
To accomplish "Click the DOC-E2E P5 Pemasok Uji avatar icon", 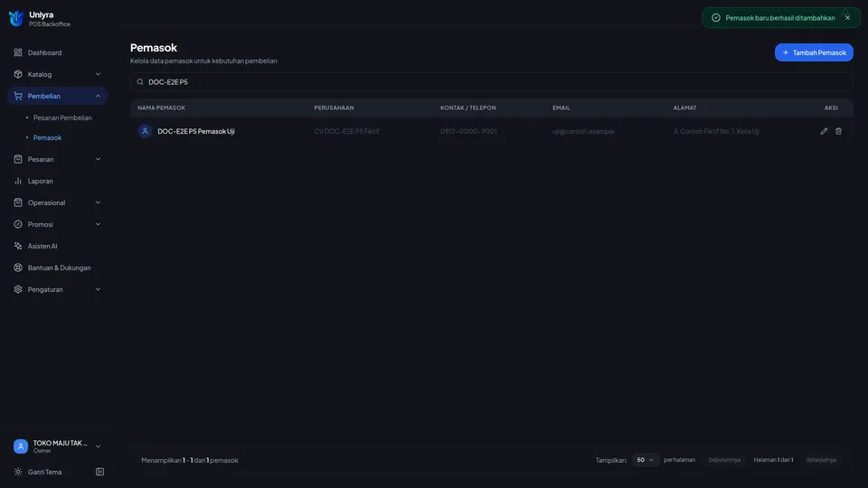I will 145,131.
